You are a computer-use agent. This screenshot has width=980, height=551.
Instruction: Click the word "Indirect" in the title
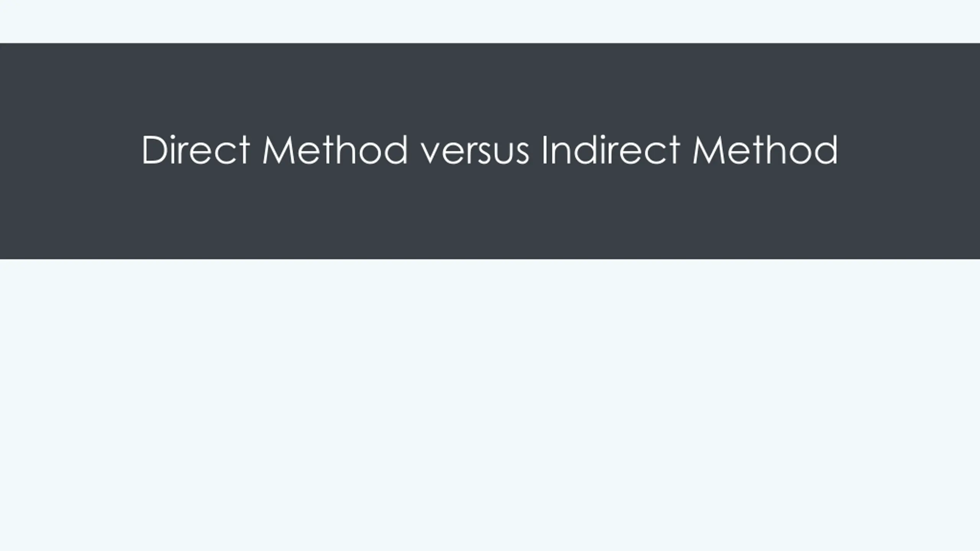click(x=611, y=150)
